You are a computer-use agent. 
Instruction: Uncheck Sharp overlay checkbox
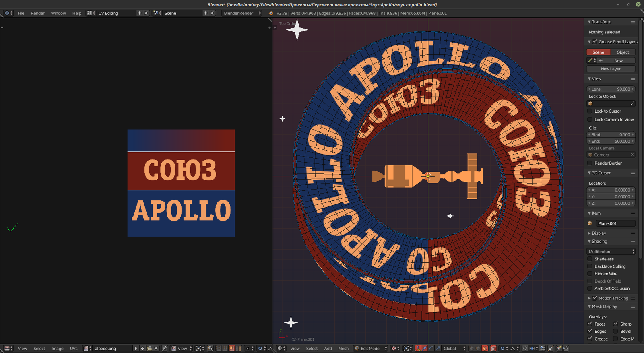[x=616, y=324]
